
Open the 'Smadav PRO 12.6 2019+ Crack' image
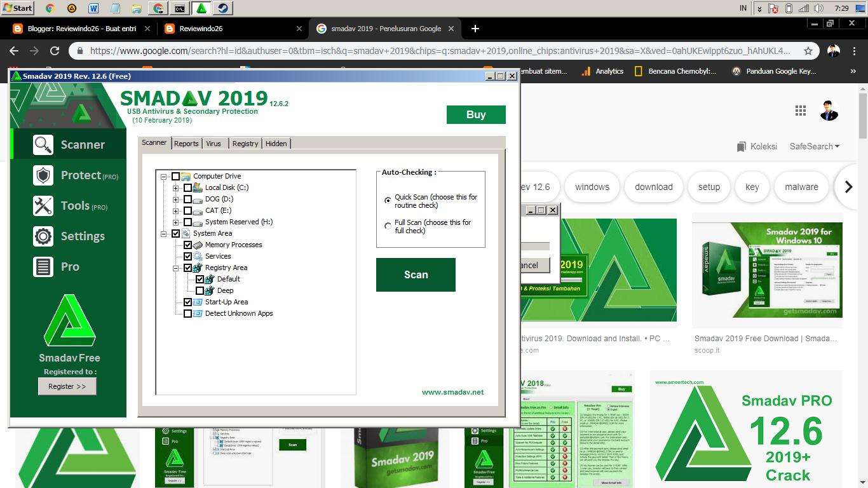click(746, 429)
